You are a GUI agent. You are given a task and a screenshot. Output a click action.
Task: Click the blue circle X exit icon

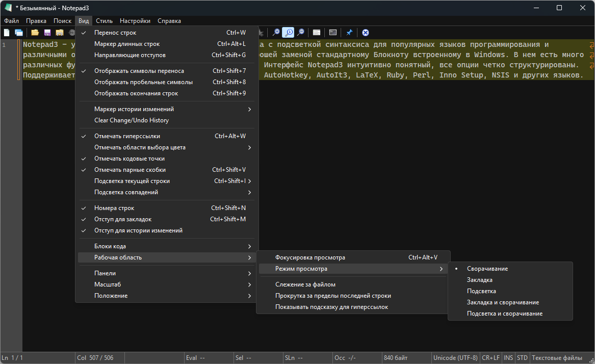click(366, 33)
